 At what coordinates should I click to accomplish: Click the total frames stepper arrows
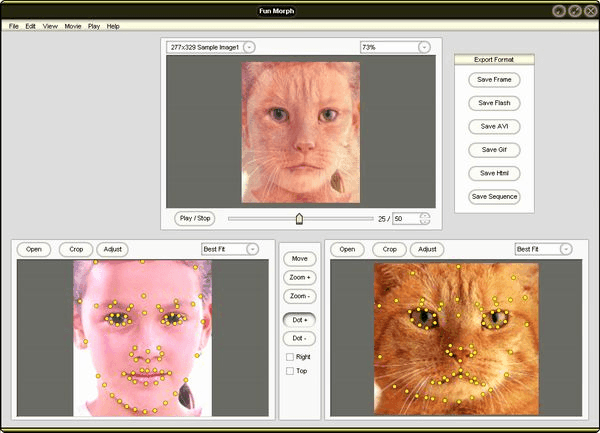tap(425, 218)
